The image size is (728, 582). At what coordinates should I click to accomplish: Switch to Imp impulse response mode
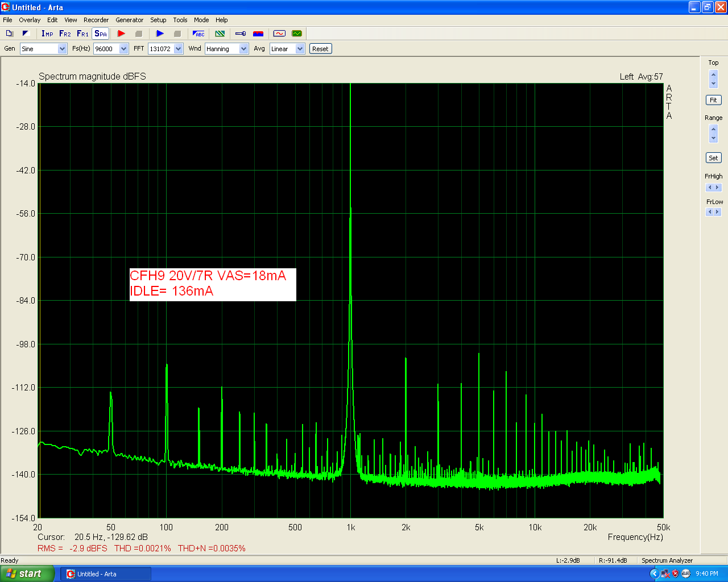[x=47, y=34]
